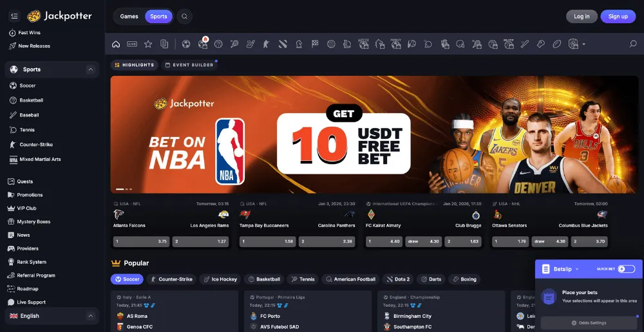Open Odds Settings in betslip
The image size is (644, 332).
589,322
